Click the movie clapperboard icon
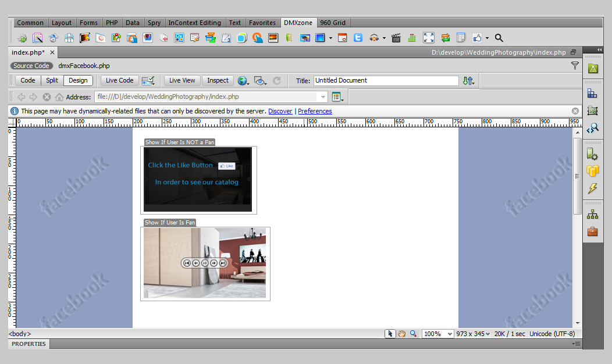 pos(396,38)
